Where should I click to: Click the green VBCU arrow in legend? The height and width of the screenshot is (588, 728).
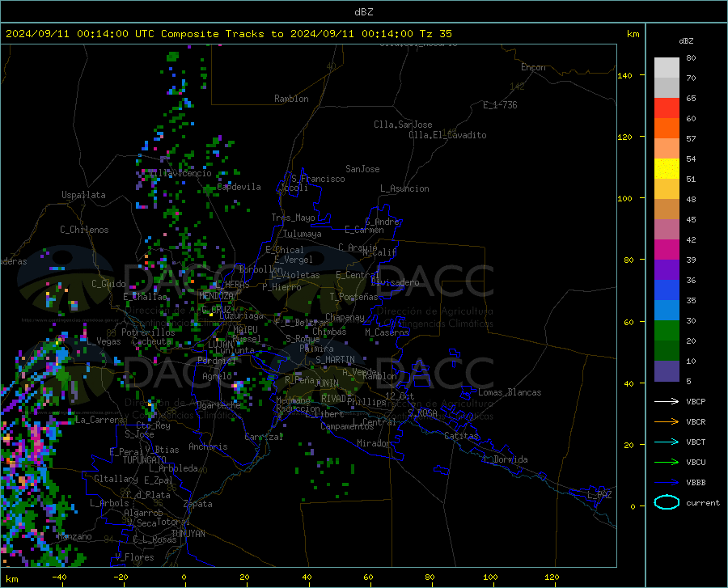click(x=667, y=463)
